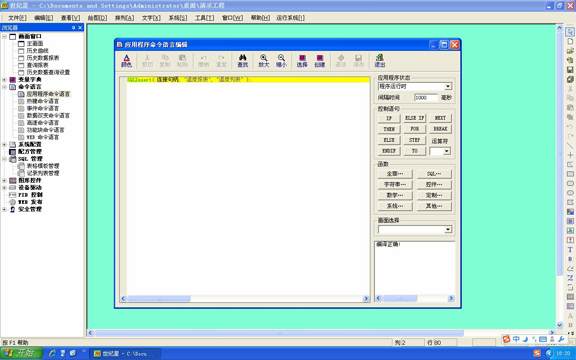Click the 颜色 color tool icon
This screenshot has width=576, height=360.
coord(126,61)
